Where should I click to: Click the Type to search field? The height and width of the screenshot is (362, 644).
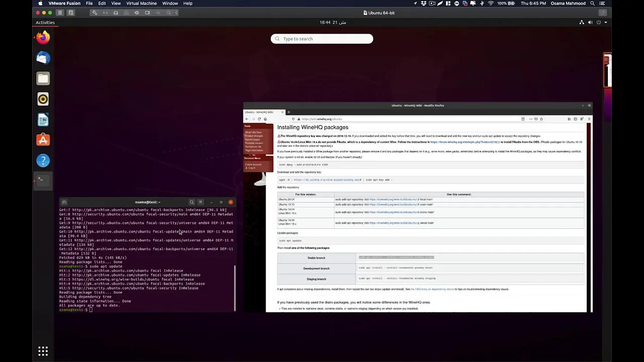pyautogui.click(x=322, y=39)
